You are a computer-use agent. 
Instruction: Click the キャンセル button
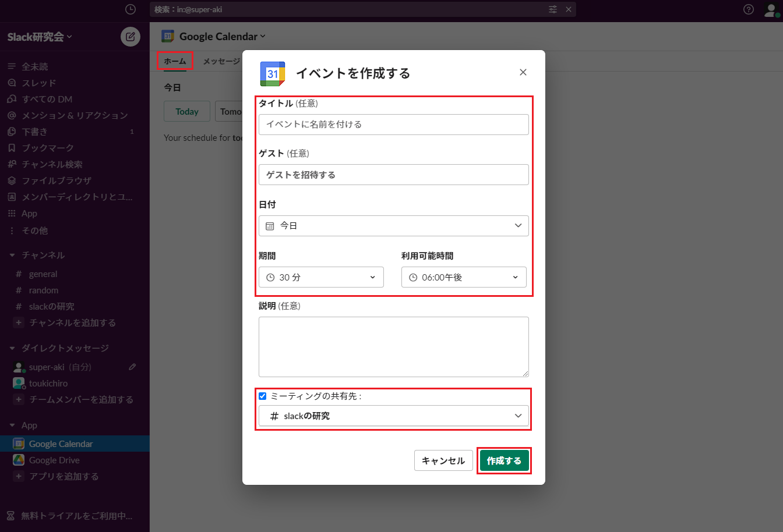click(443, 461)
